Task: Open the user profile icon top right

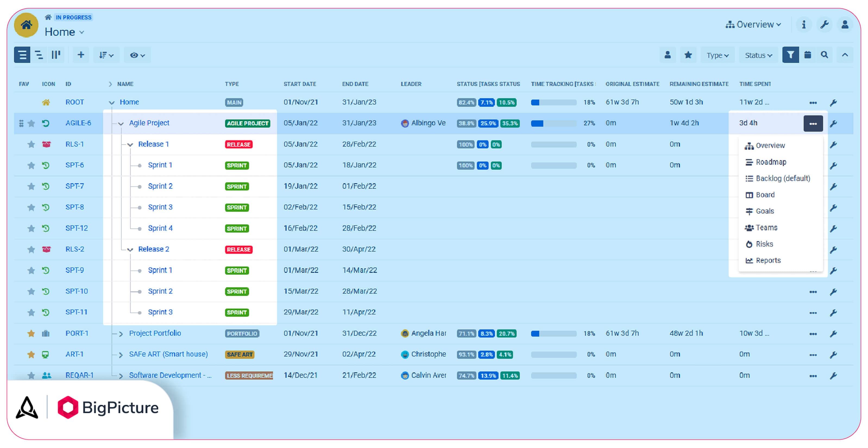Action: click(x=845, y=25)
